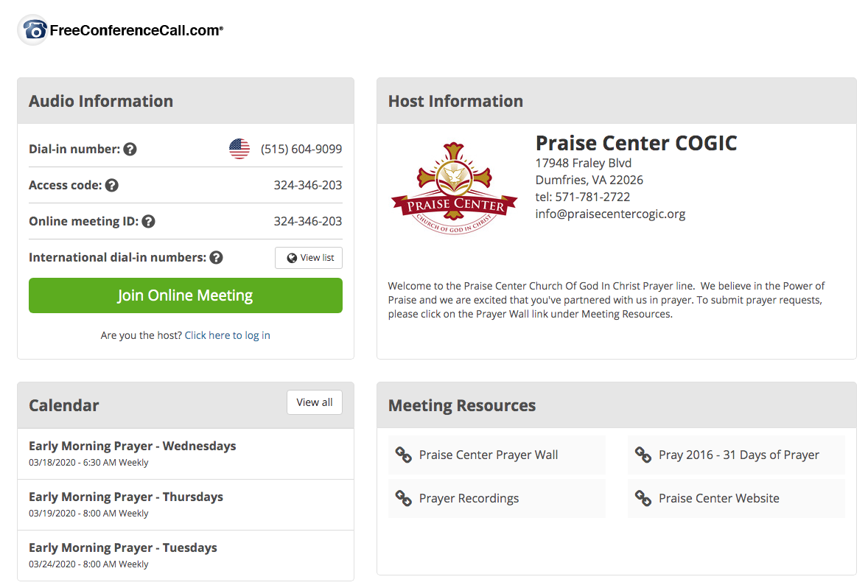The width and height of the screenshot is (868, 588).
Task: Open Early Morning Prayer - Thursdays event
Action: click(186, 505)
